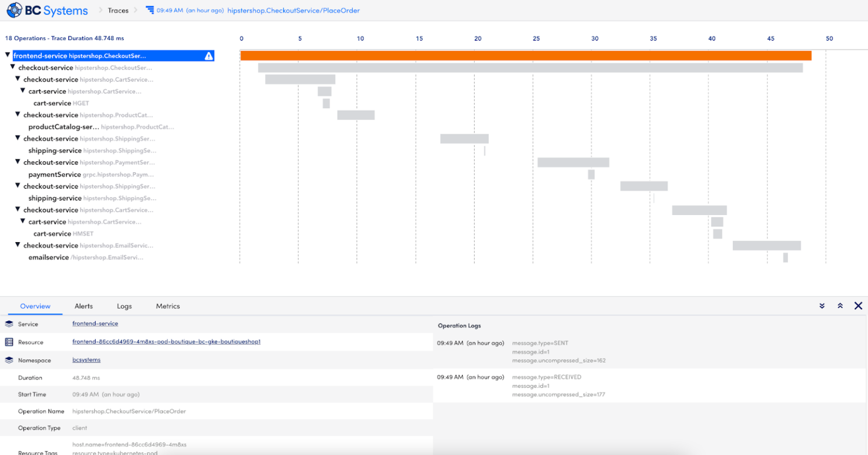Click the warning icon on the frontend-service row
Screen dimensions: 868x455
click(210, 55)
